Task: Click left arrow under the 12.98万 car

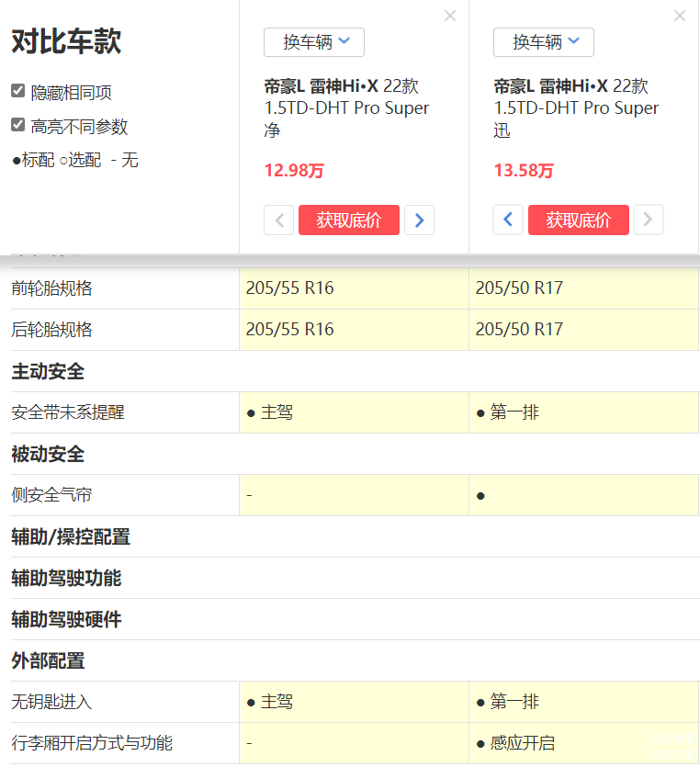Action: tap(279, 220)
